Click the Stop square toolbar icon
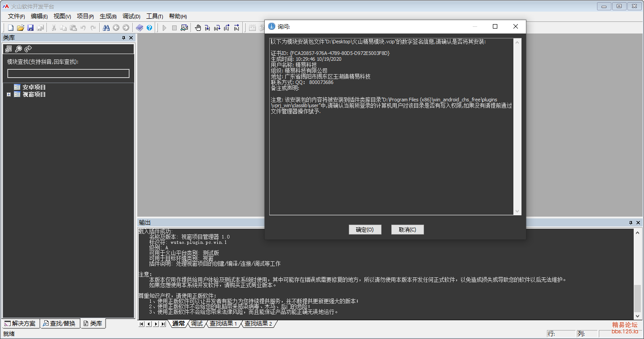 (174, 28)
